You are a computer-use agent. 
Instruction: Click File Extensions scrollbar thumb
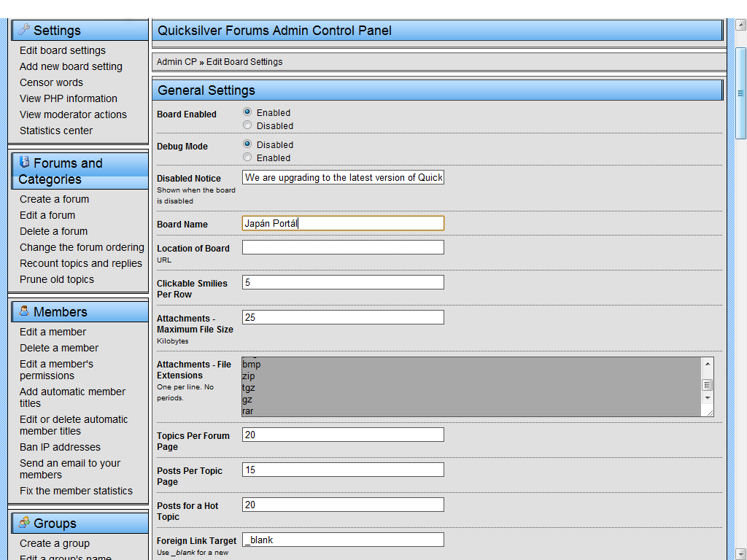(x=708, y=385)
